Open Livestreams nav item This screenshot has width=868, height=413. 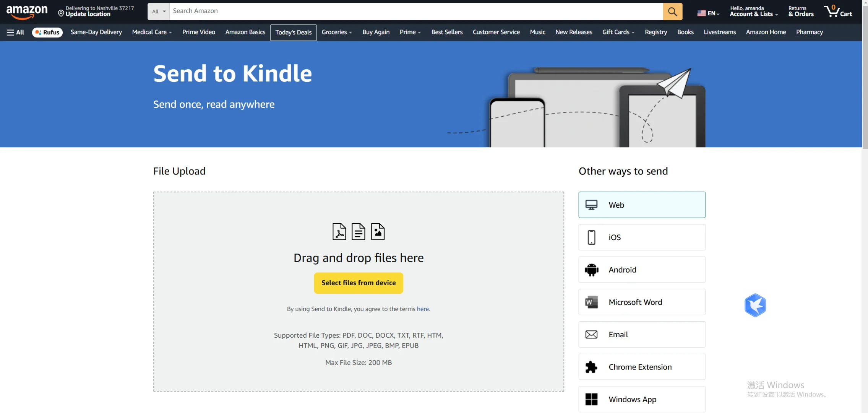[720, 32]
